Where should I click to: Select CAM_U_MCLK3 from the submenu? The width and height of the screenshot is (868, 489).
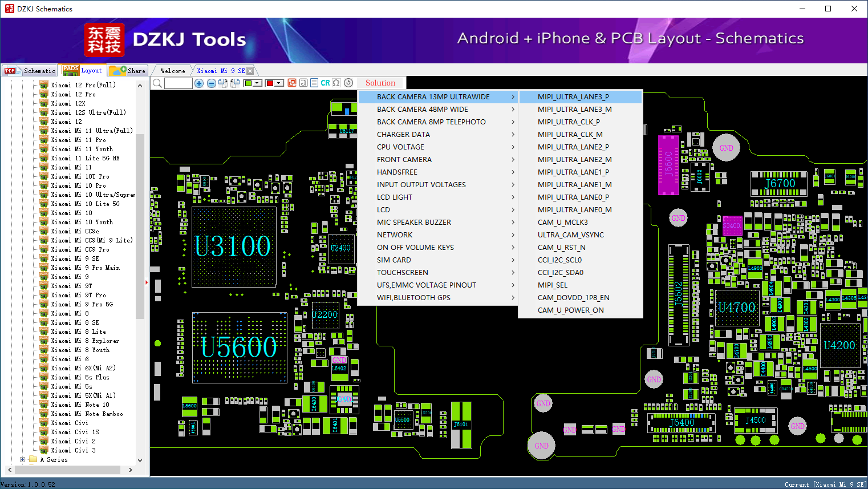(581, 223)
